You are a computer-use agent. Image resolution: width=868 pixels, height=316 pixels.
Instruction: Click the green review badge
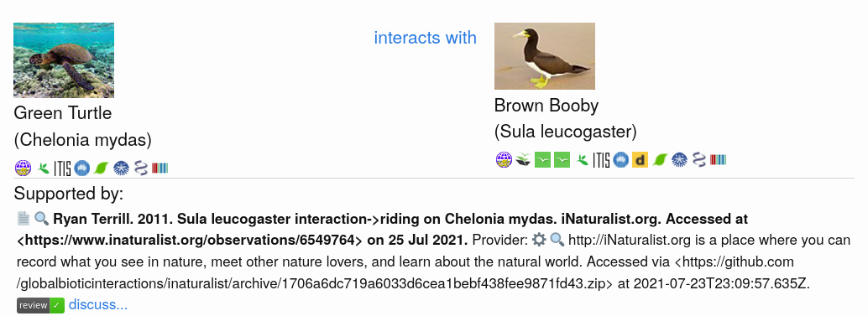pos(40,305)
